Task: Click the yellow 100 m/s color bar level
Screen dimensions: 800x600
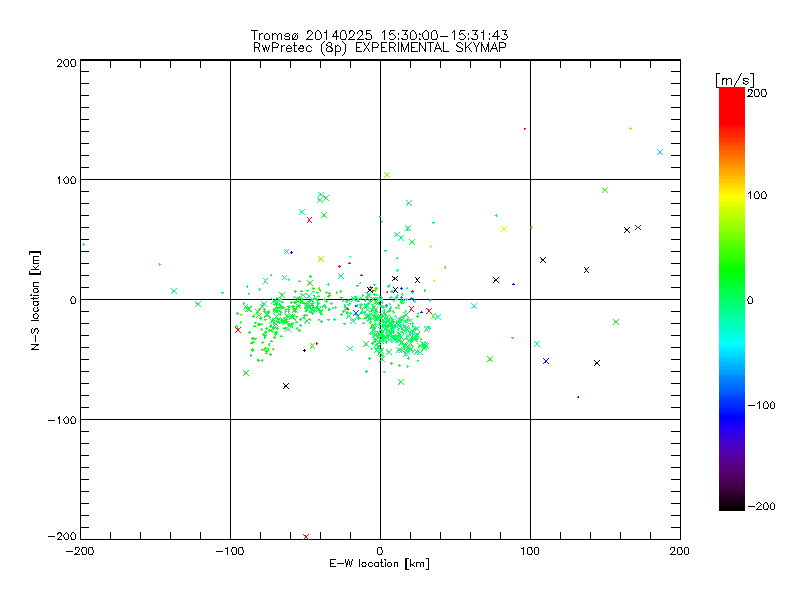Action: click(732, 196)
